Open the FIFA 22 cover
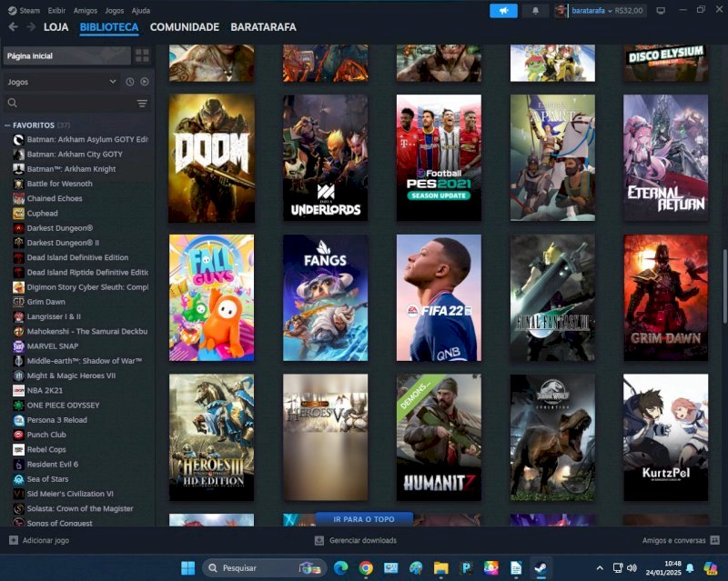The height and width of the screenshot is (581, 728). coord(439,297)
